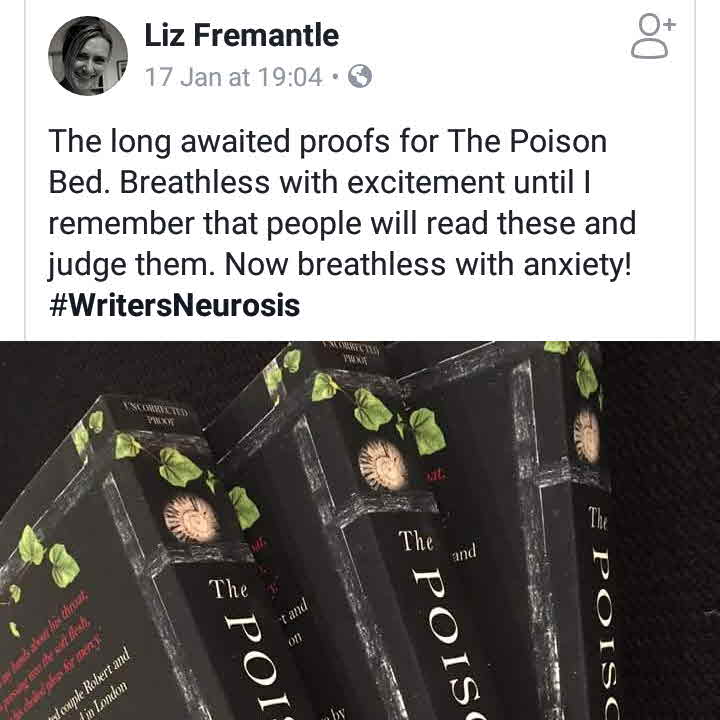Tap the leftmost book's ammonite shell
Viewport: 720px width, 720px height.
coord(191,518)
